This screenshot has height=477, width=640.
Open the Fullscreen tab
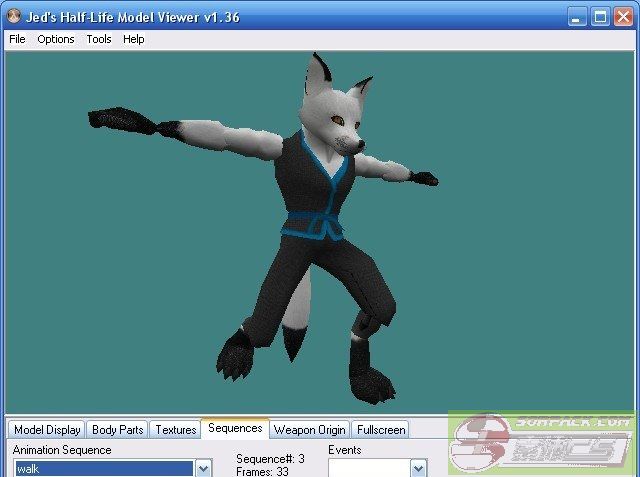[381, 430]
